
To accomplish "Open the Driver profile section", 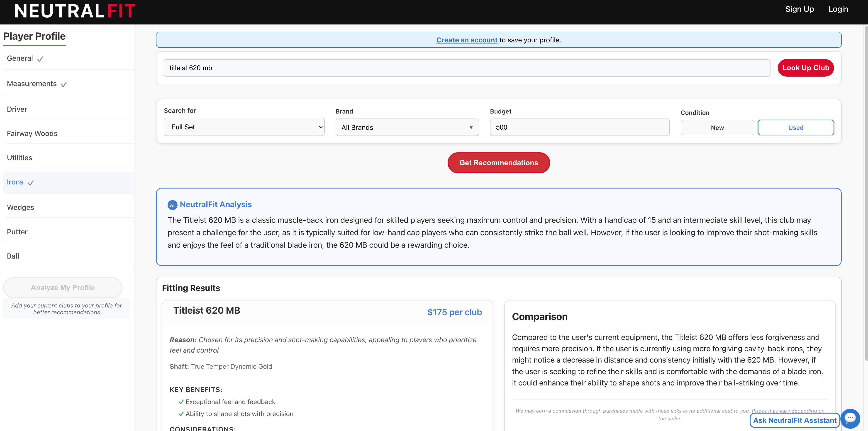I will point(17,109).
